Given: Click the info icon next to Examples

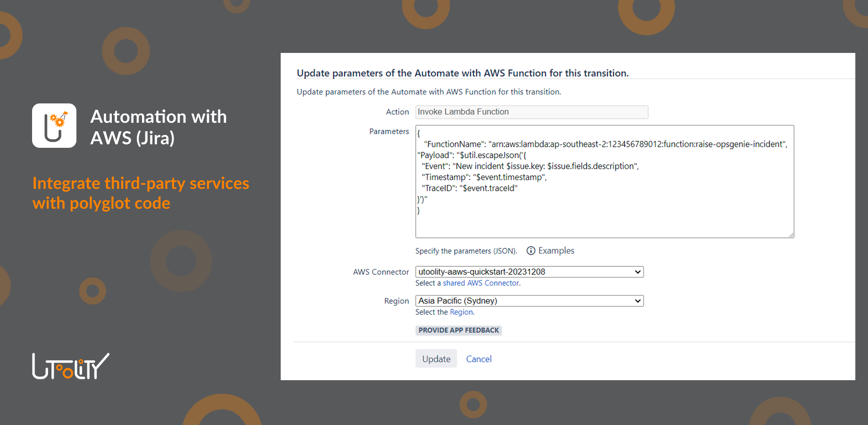Looking at the screenshot, I should 531,251.
